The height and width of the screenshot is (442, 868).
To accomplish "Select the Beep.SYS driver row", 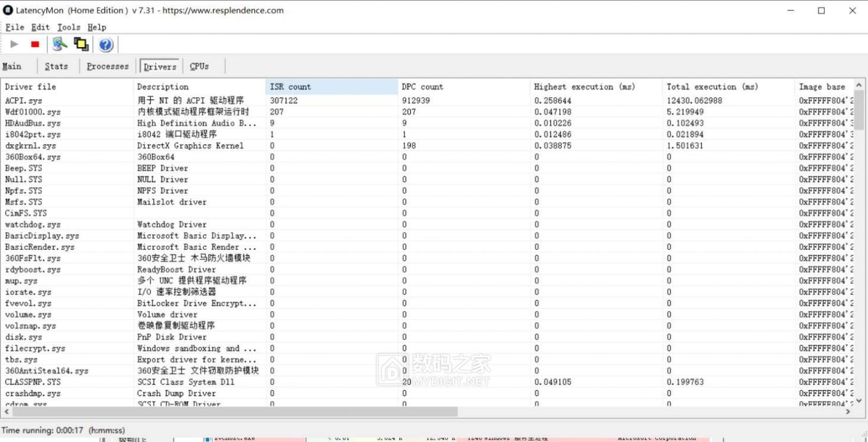I will (427, 168).
